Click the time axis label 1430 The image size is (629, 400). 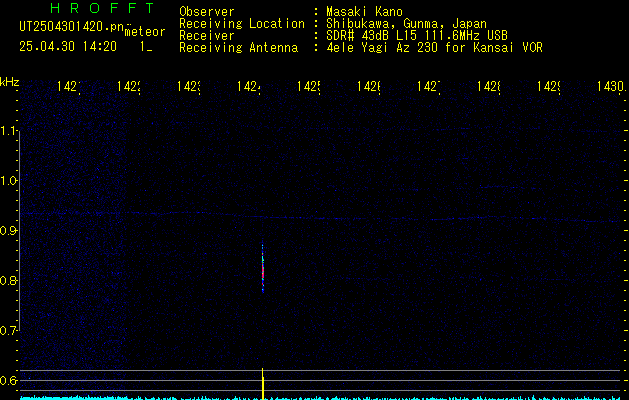(611, 86)
